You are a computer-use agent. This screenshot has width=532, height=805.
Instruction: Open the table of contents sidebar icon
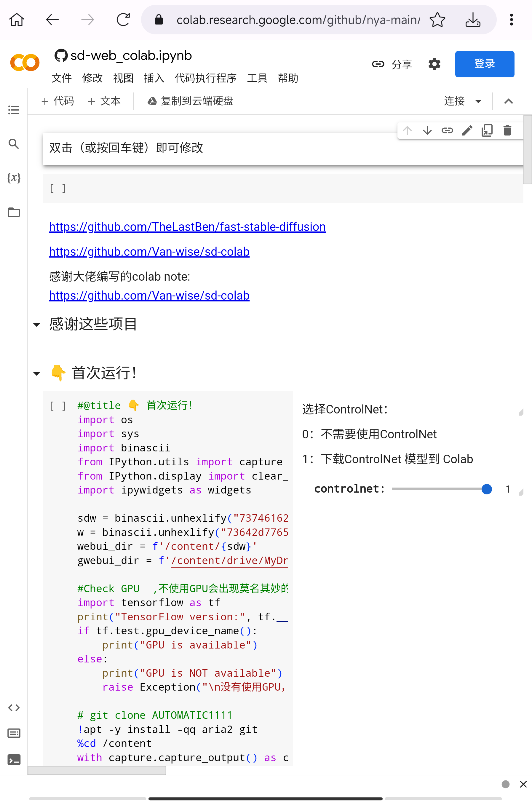pos(14,110)
